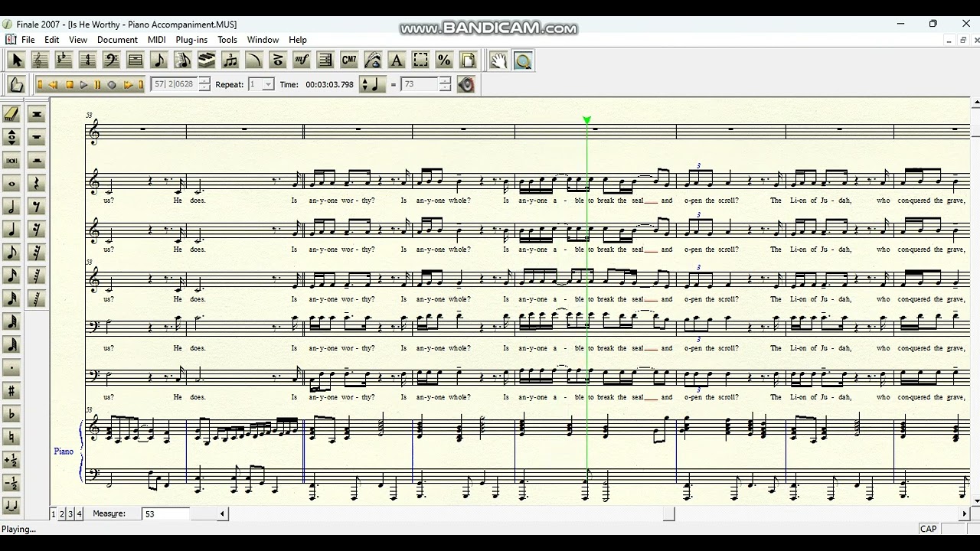Viewport: 980px width, 551px height.
Task: Pick the half note duration
Action: tap(11, 207)
